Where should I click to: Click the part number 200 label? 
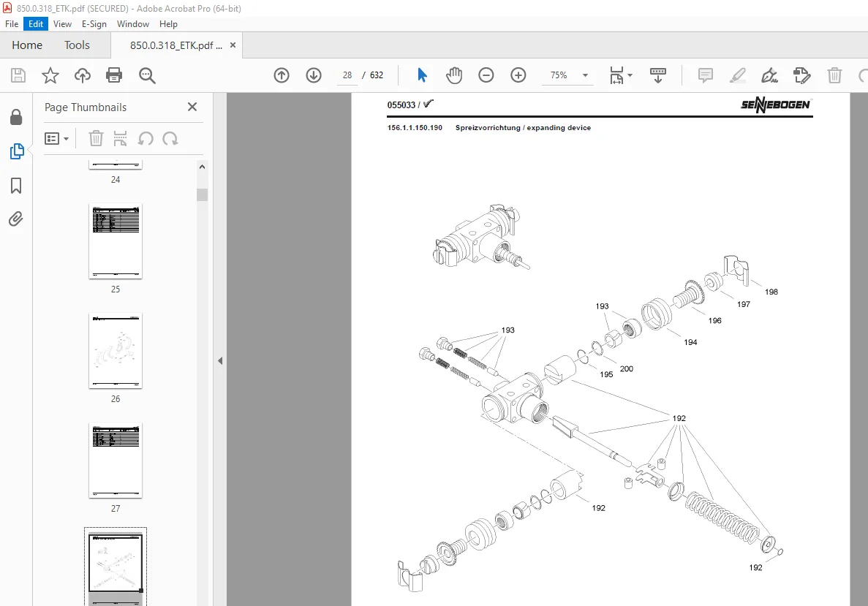[x=626, y=368]
